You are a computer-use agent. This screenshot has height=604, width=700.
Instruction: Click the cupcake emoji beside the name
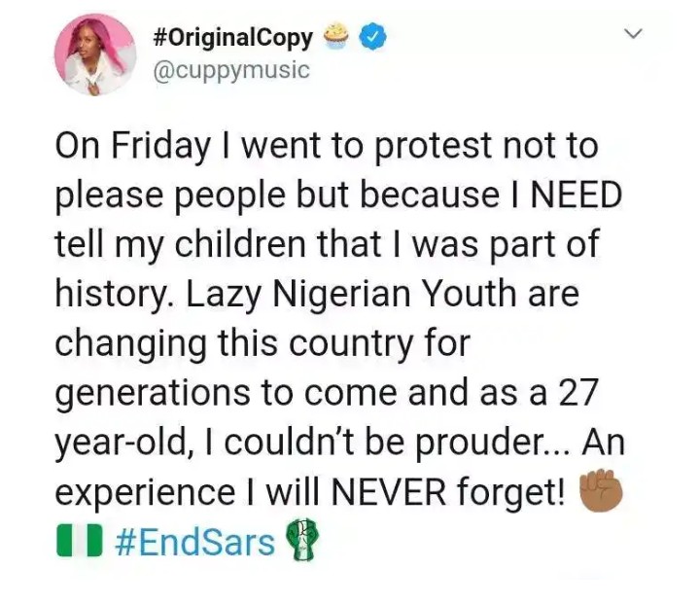click(x=338, y=37)
